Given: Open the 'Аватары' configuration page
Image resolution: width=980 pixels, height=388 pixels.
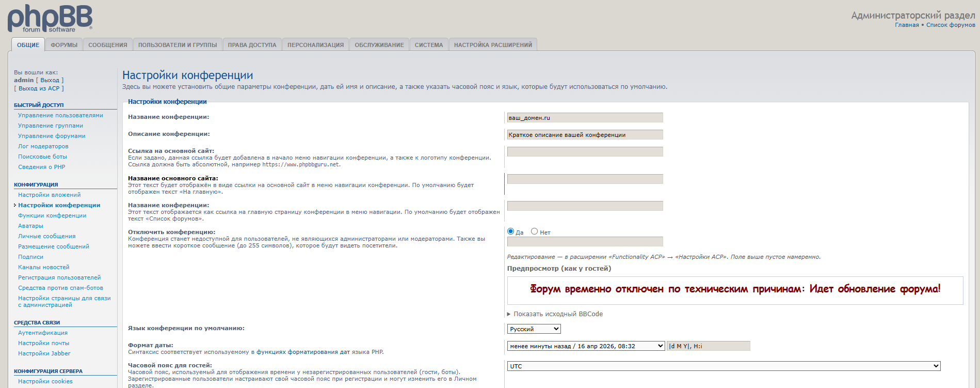Looking at the screenshot, I should pyautogui.click(x=30, y=226).
